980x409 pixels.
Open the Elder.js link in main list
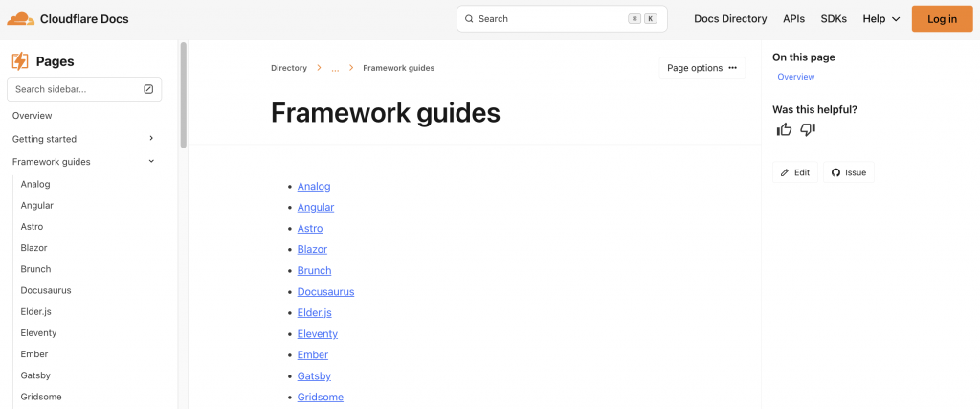coord(314,312)
